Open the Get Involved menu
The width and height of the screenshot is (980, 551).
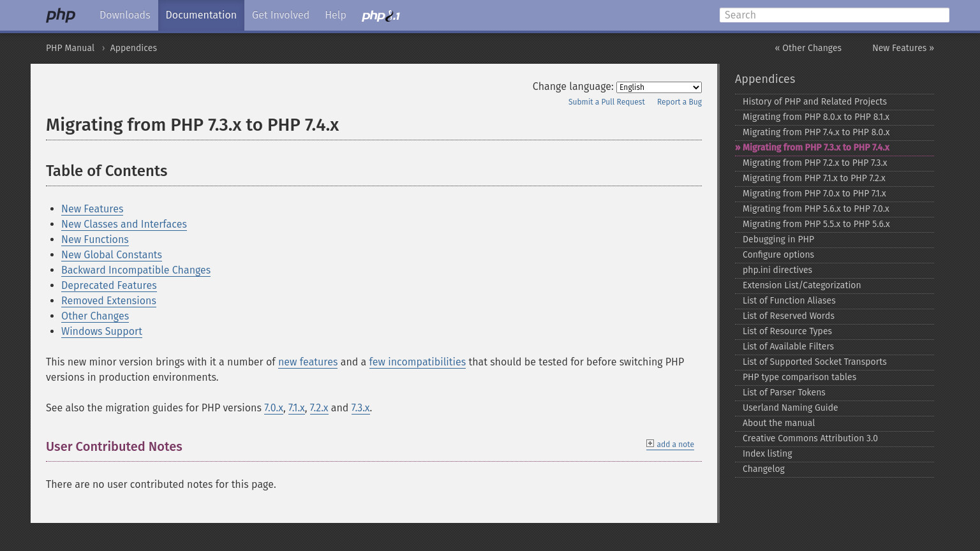(281, 15)
